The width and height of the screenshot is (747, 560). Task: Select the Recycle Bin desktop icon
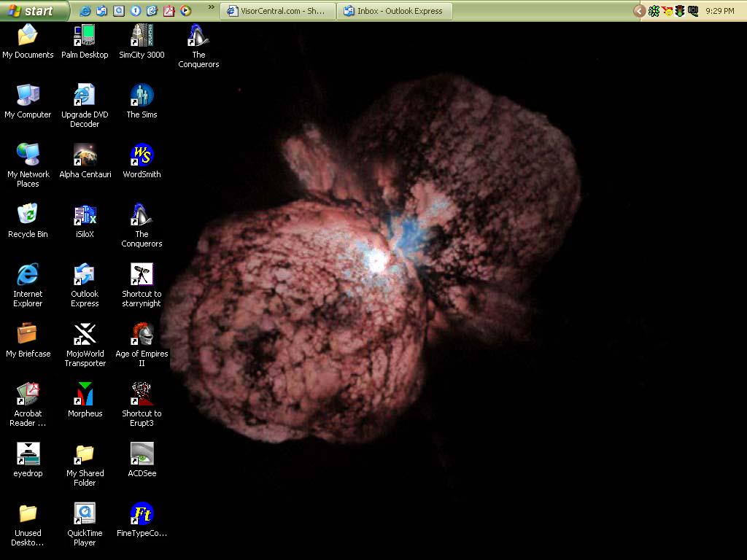(x=28, y=215)
